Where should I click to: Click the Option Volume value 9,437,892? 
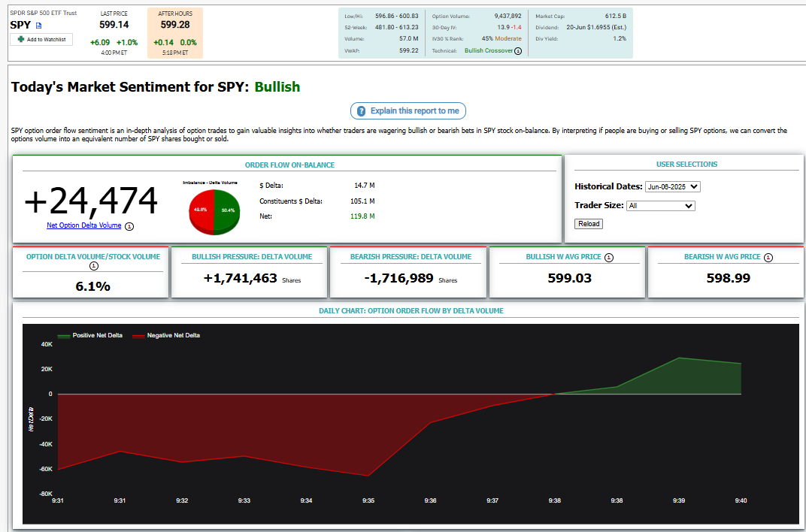tap(506, 17)
